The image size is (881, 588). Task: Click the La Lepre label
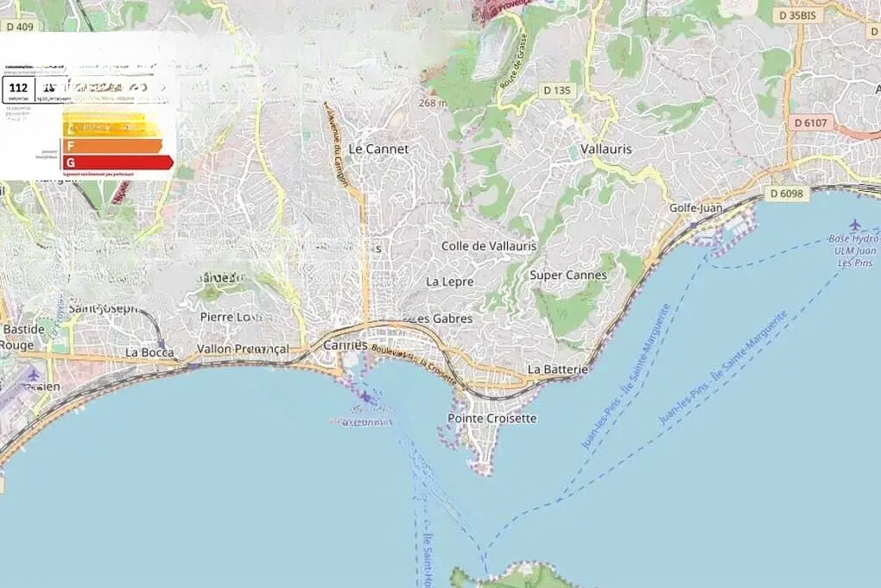tap(449, 282)
